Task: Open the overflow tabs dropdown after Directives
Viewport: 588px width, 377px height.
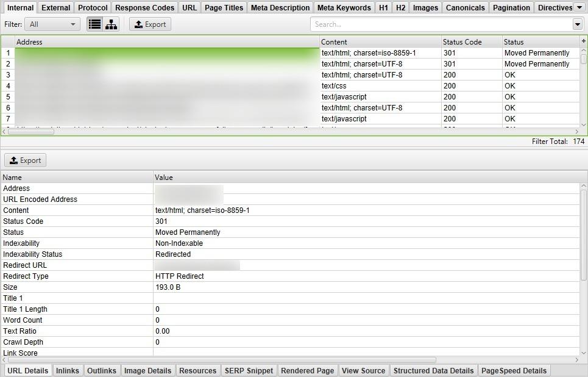Action: pos(579,7)
